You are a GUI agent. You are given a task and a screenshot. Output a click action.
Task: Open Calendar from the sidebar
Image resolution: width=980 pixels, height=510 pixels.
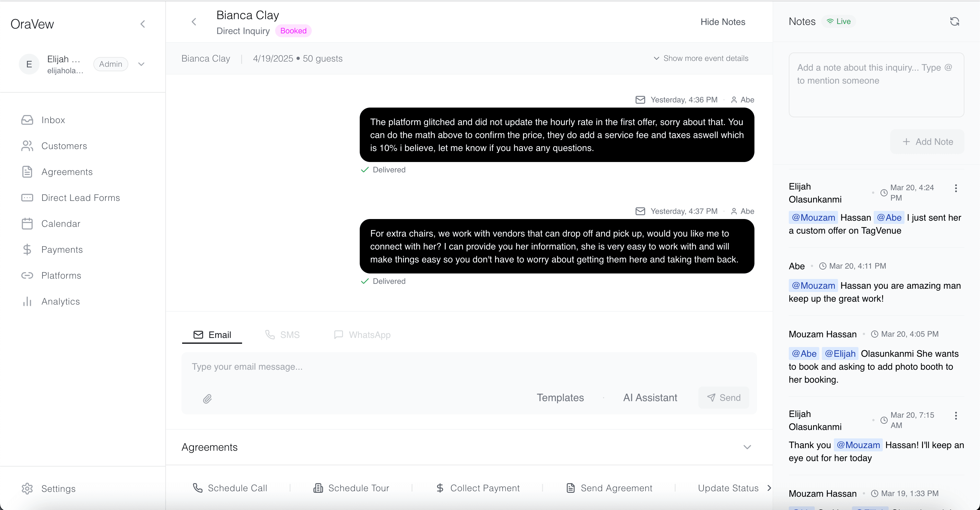tap(61, 224)
